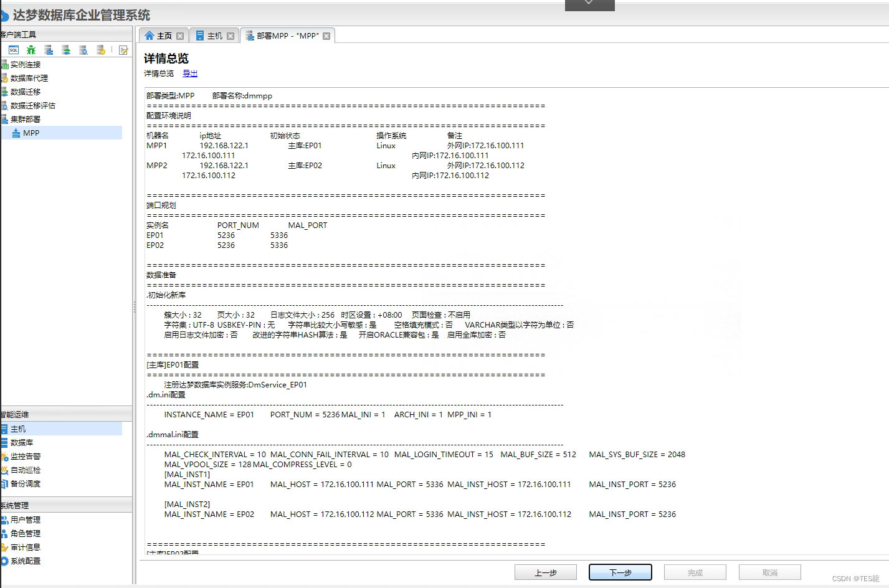Viewport: 889px width, 588px height.
Task: Click the database proxy checkmark toolbar icon
Action: (101, 50)
